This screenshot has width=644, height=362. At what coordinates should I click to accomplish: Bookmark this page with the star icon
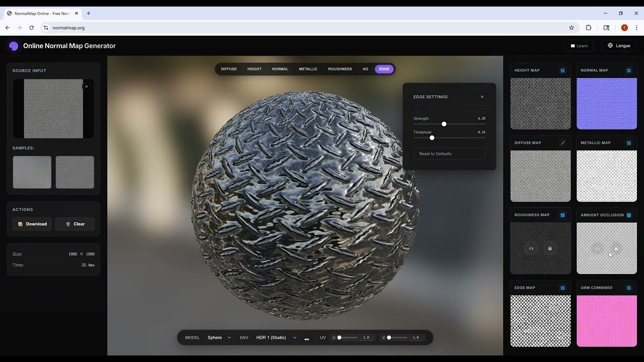[572, 28]
